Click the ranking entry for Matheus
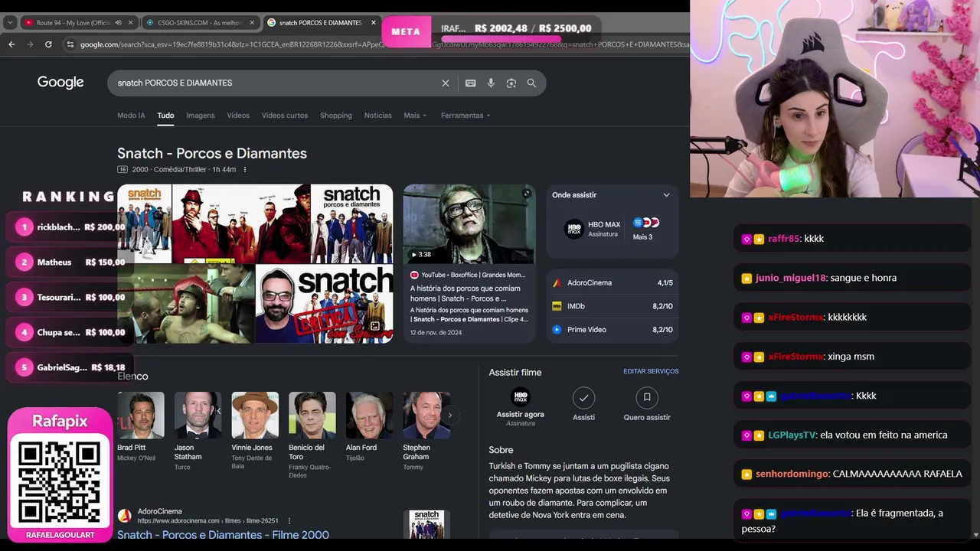The height and width of the screenshot is (551, 980). pyautogui.click(x=69, y=262)
